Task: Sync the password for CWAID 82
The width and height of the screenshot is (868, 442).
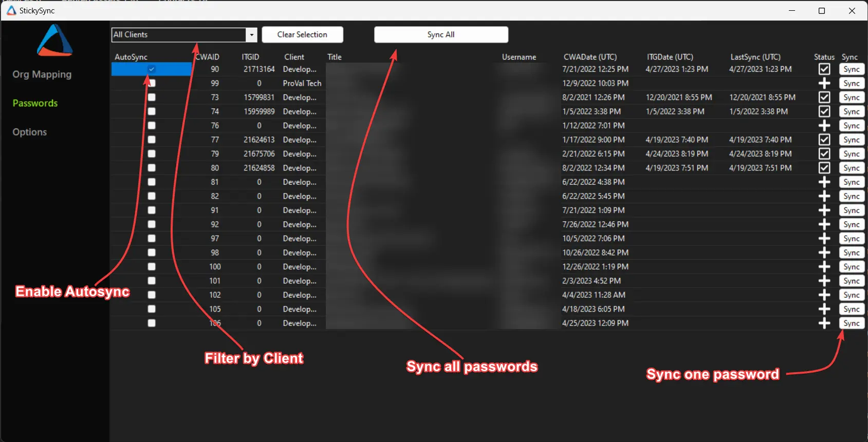Action: point(852,196)
